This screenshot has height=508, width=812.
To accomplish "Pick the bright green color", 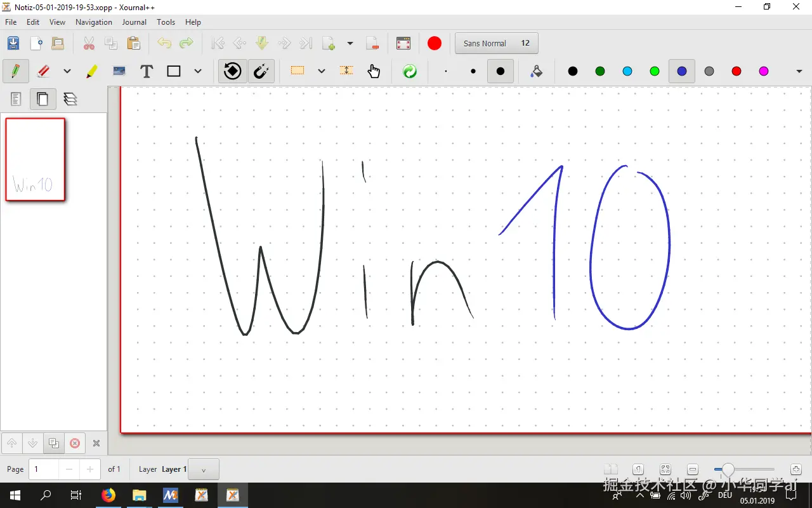I will pyautogui.click(x=655, y=71).
